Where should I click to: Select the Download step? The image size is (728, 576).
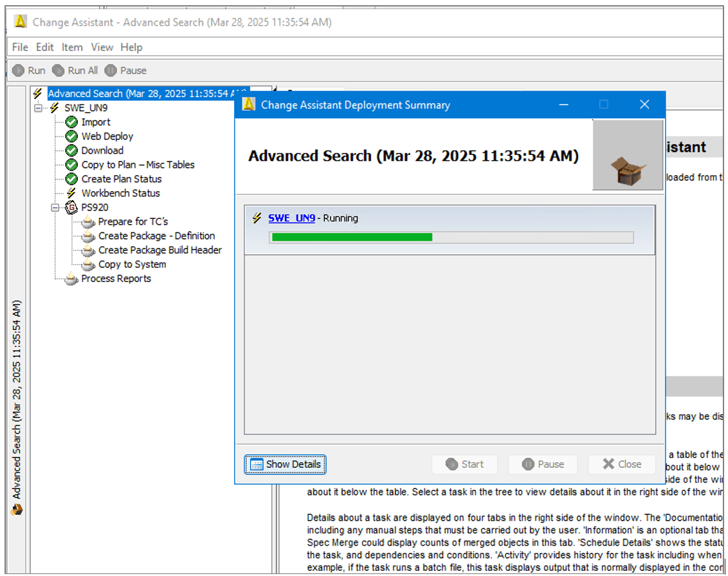pyautogui.click(x=102, y=151)
